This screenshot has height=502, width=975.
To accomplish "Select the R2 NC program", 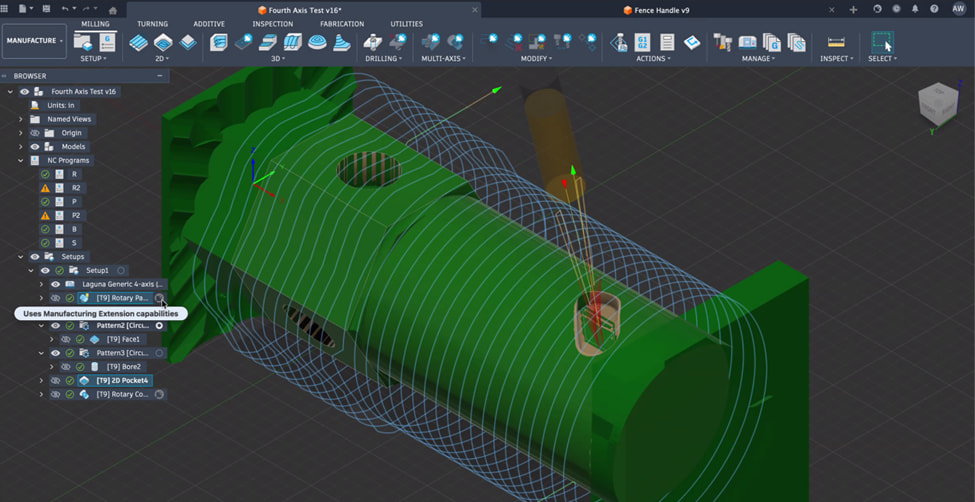I will click(x=76, y=188).
